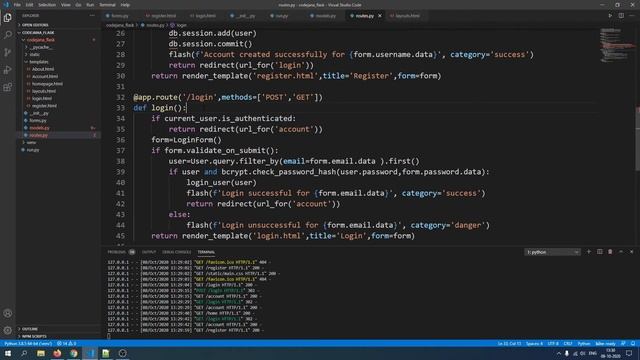Screen dimensions: 640x360
Task: Open Windows Action Center notifications
Action: pos(629,353)
